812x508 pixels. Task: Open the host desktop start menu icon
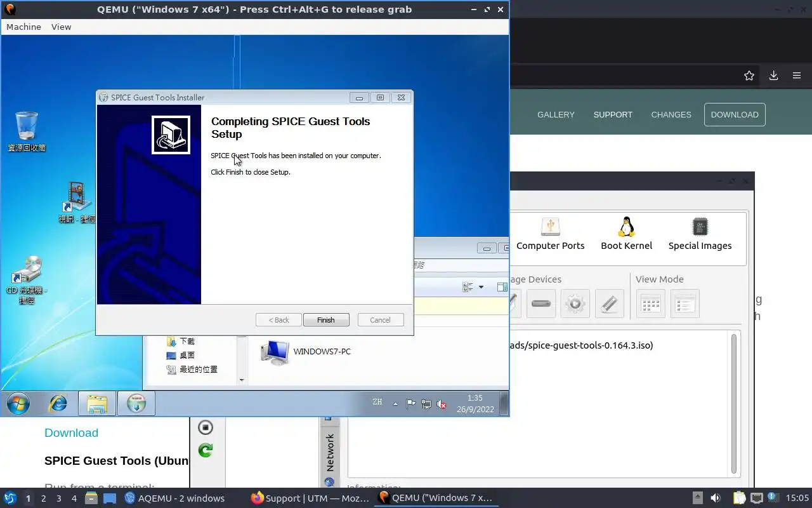pyautogui.click(x=10, y=498)
